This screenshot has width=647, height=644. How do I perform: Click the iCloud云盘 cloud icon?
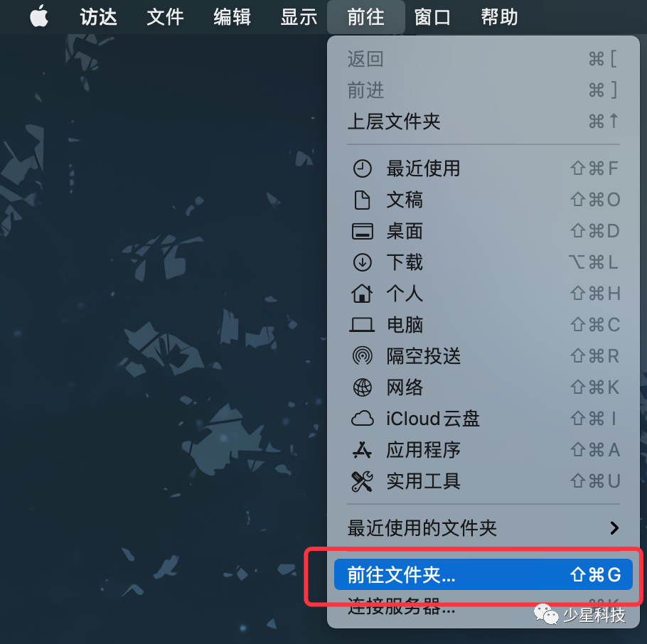click(363, 419)
